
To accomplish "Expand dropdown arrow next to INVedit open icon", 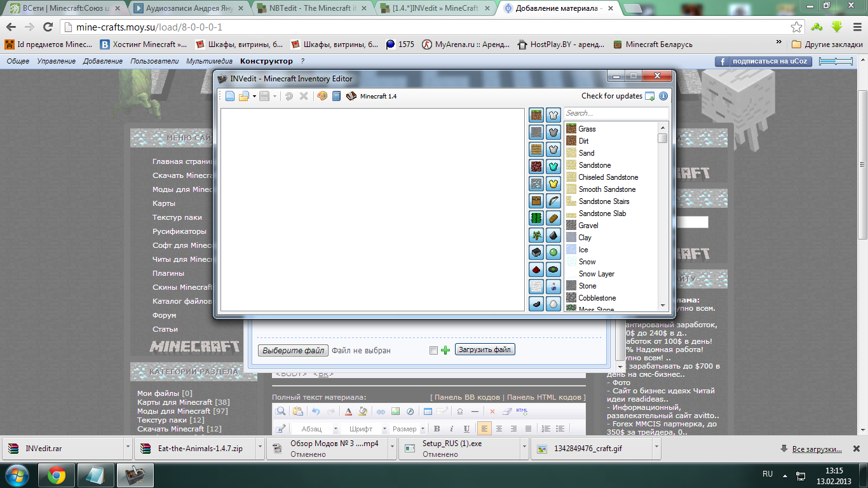I will click(254, 97).
